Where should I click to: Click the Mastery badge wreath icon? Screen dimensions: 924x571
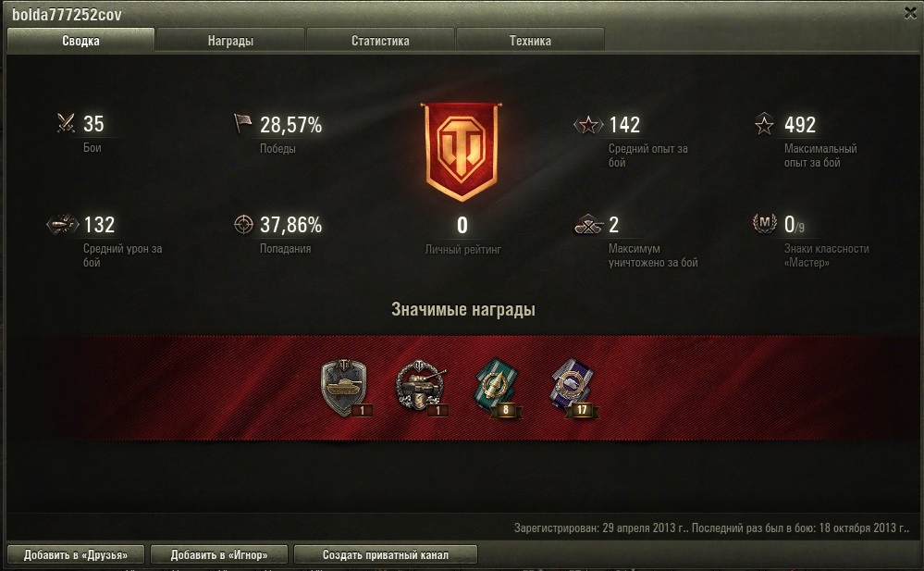click(764, 224)
